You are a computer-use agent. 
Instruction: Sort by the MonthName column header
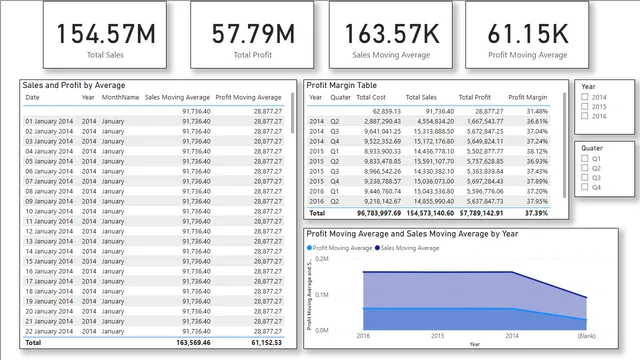(120, 98)
